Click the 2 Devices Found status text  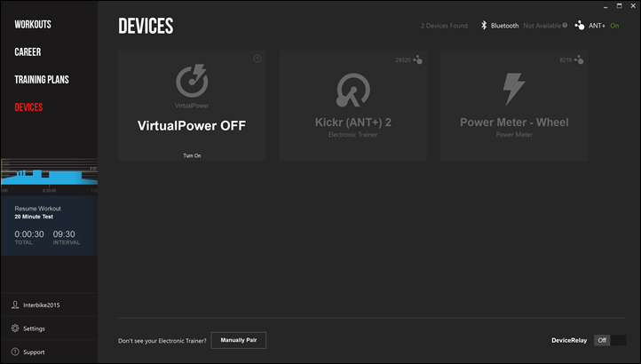(444, 26)
